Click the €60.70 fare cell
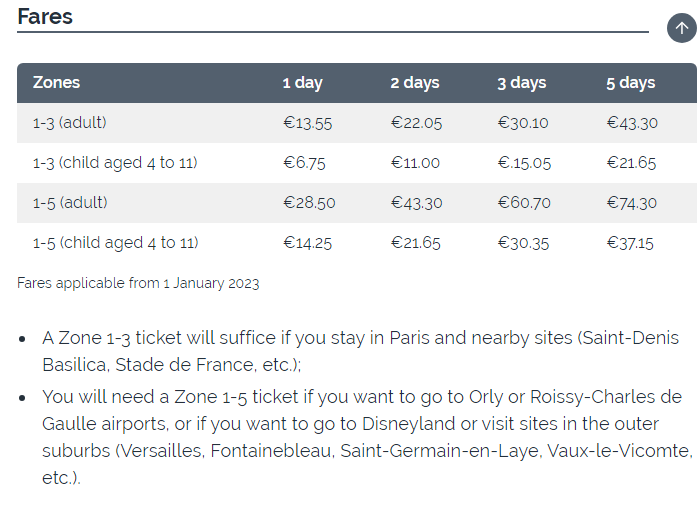The height and width of the screenshot is (505, 698). point(524,203)
